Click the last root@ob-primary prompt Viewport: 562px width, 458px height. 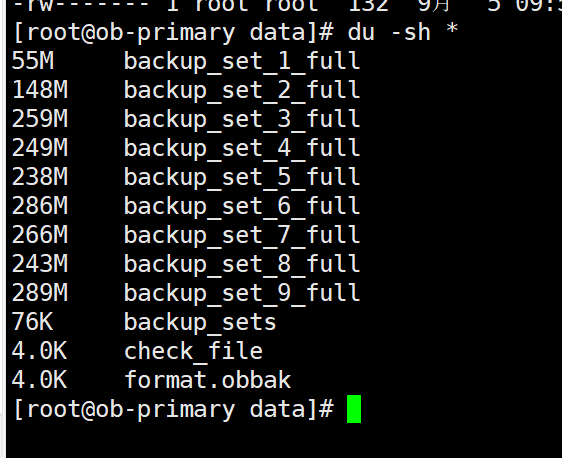click(173, 409)
